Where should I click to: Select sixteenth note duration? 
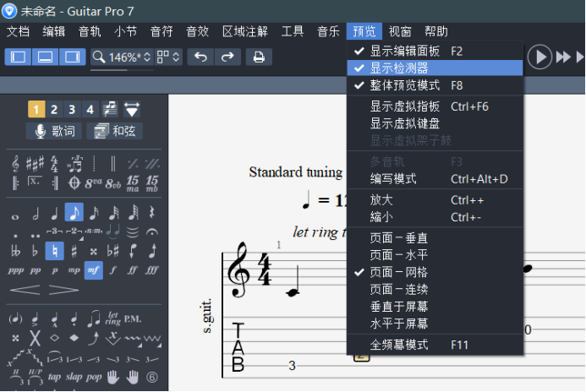(x=94, y=214)
